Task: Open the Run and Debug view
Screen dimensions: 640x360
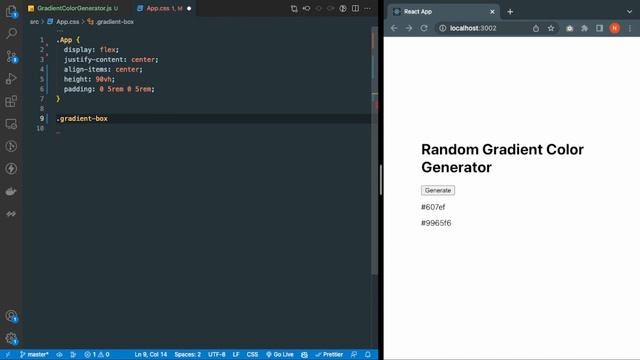Action: (x=11, y=78)
